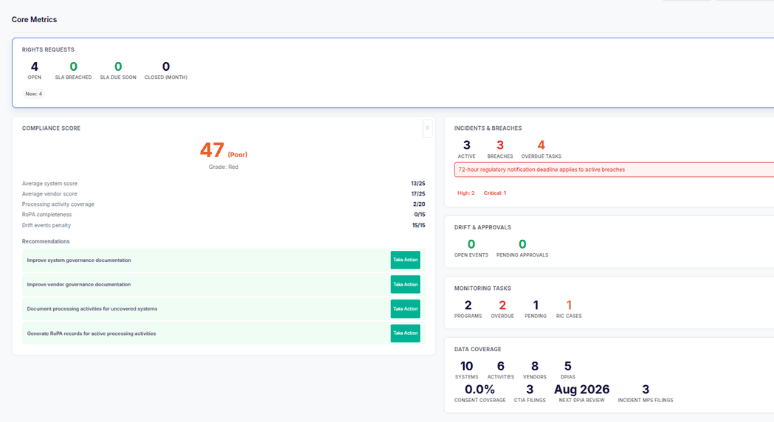Screen dimensions: 774x422
Task: Click the Core Metrics section title
Action: coord(34,20)
